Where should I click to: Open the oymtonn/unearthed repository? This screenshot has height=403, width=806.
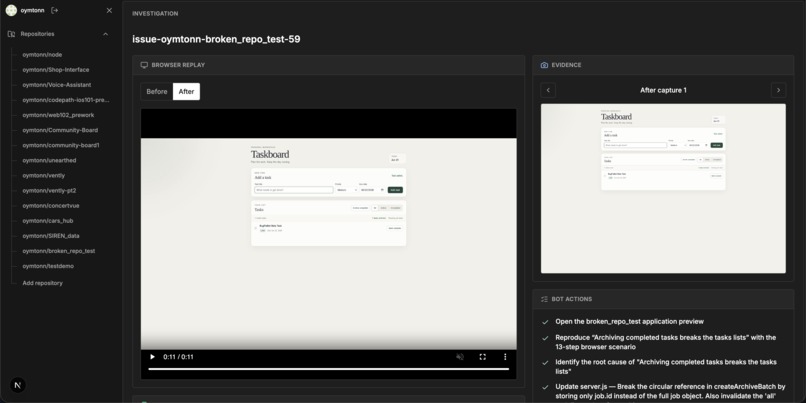tap(49, 160)
